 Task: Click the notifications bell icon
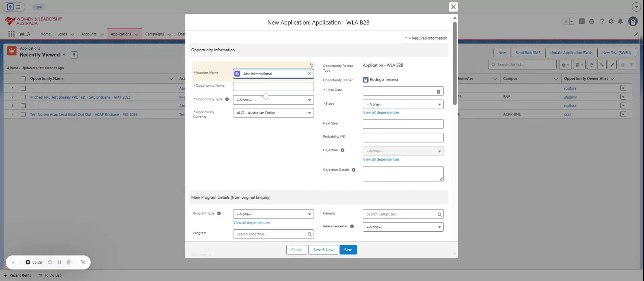click(620, 22)
